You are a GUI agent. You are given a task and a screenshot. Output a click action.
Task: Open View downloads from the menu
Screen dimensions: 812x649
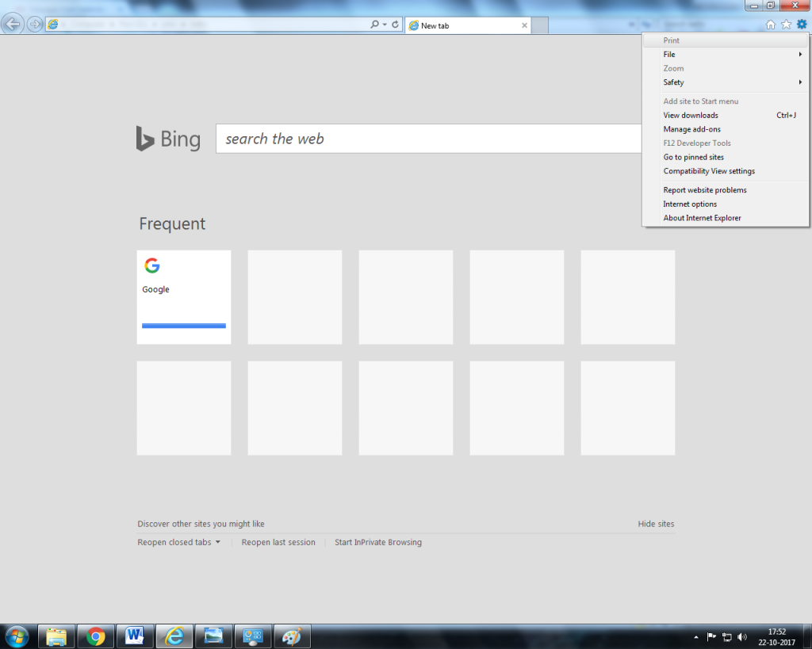690,115
